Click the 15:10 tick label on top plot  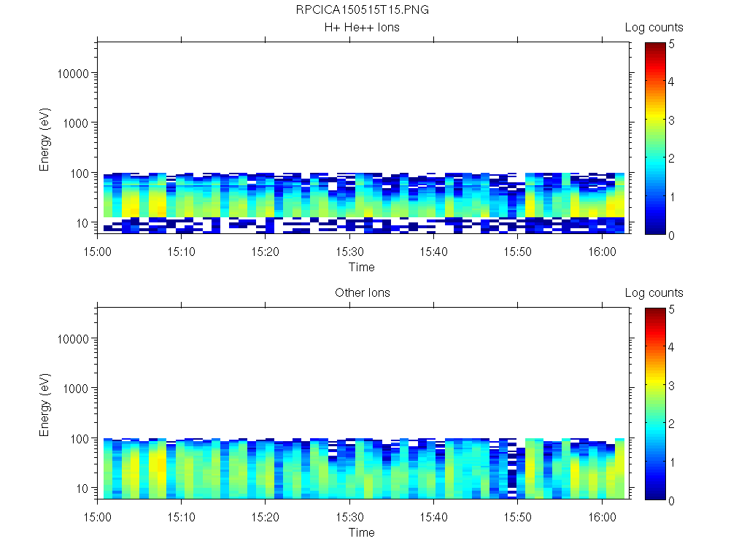(182, 252)
